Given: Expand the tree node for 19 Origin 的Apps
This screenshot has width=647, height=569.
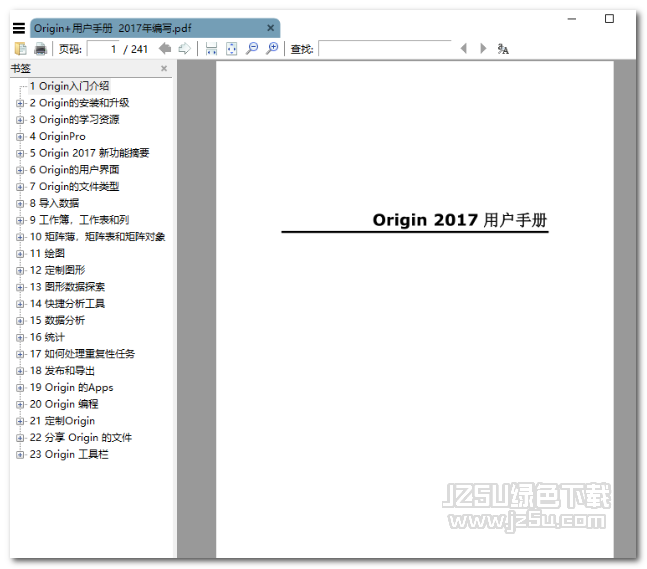Looking at the screenshot, I should [x=20, y=388].
